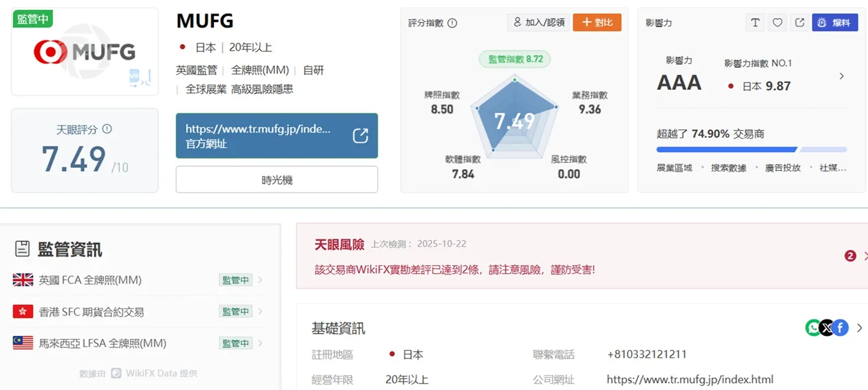Click the Hong Kong flag icon

point(23,312)
